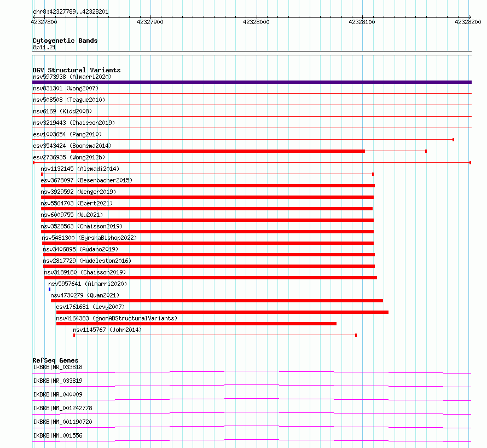Click ruler position 42328000

[x=256, y=22]
